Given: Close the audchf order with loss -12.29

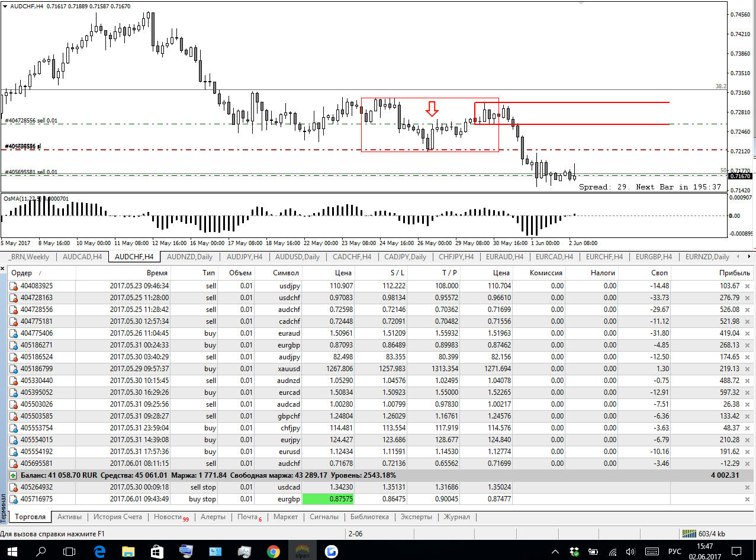Looking at the screenshot, I should point(748,464).
